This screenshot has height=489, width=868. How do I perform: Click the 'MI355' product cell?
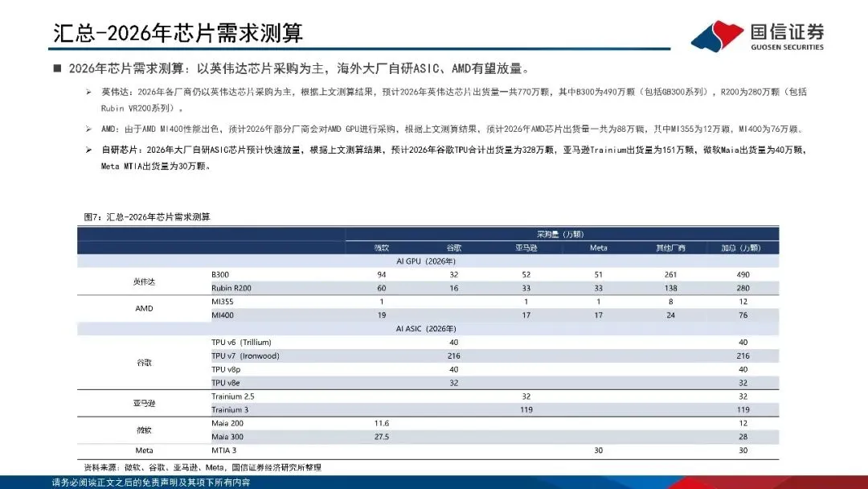click(x=222, y=302)
